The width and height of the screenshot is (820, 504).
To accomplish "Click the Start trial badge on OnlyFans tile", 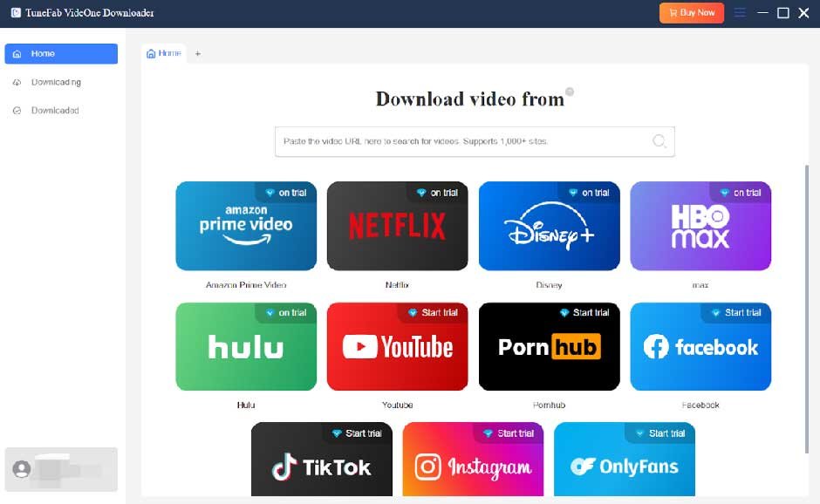I will point(660,433).
